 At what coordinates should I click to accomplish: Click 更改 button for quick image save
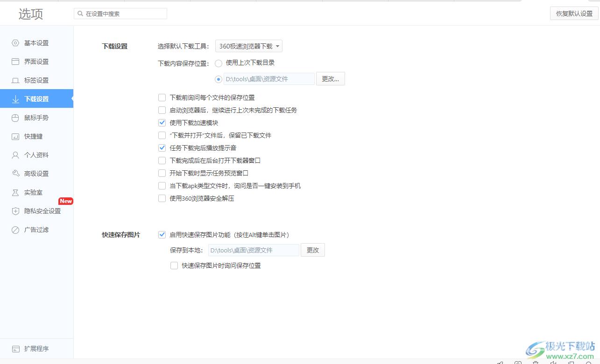313,250
